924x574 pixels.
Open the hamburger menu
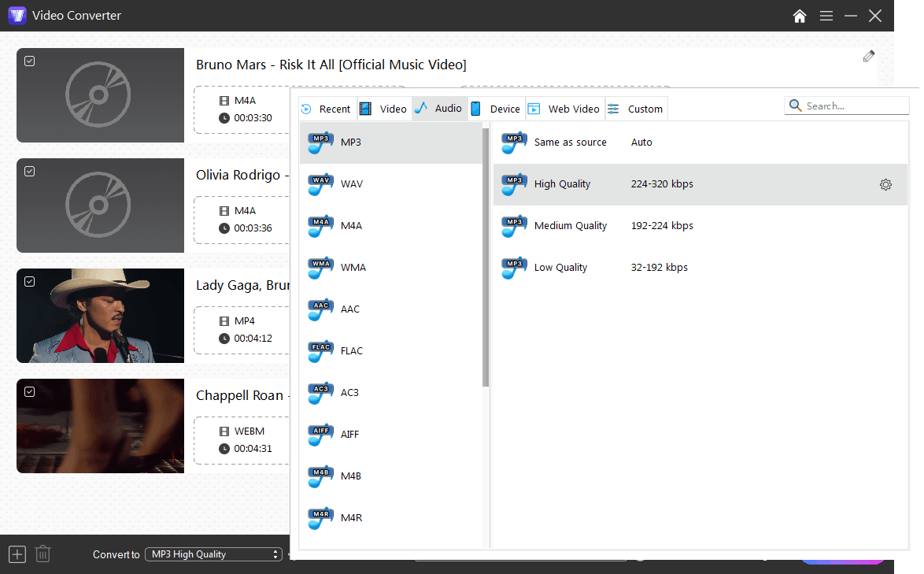[x=826, y=16]
